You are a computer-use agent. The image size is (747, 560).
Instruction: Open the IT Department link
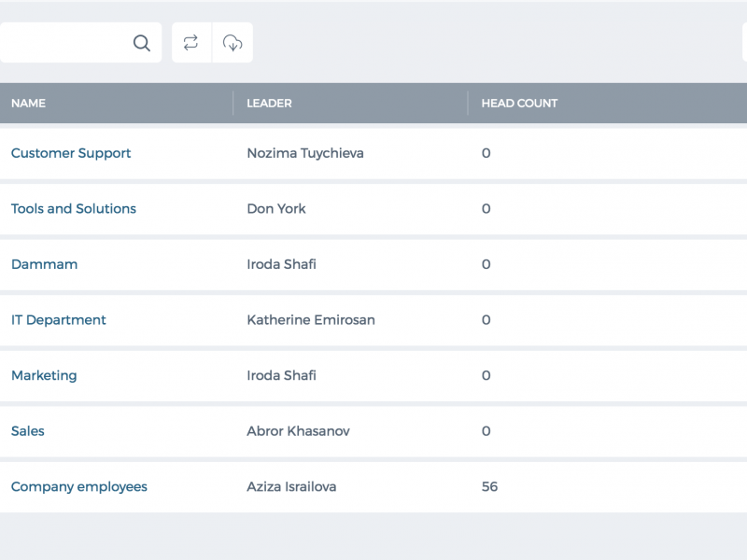(x=58, y=320)
